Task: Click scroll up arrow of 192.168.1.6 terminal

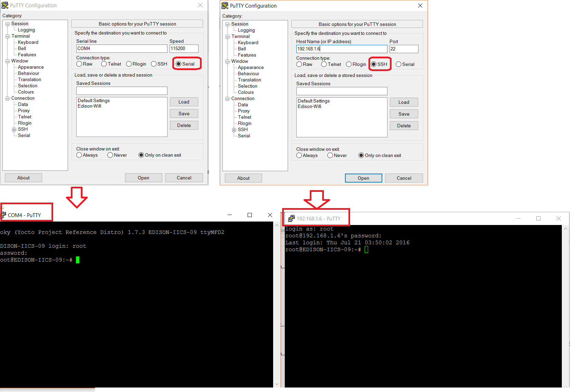Action: click(565, 228)
